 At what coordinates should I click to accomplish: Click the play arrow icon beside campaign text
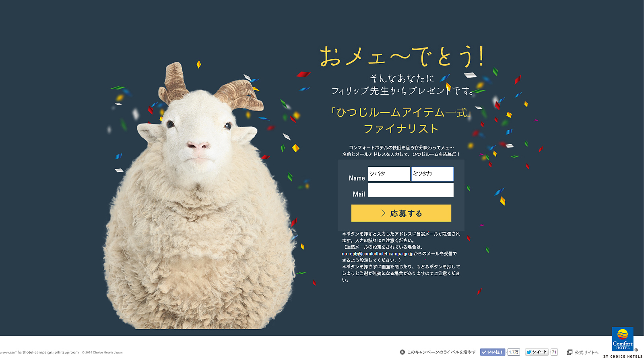click(x=402, y=352)
